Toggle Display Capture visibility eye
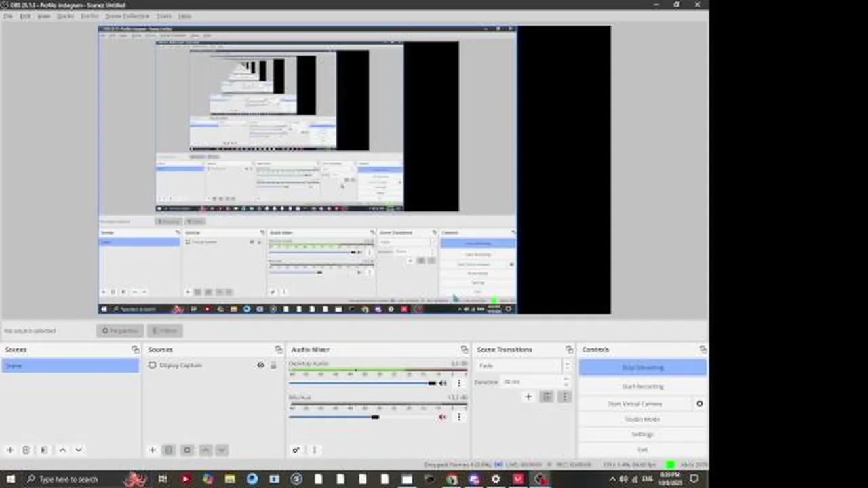This screenshot has height=488, width=868. pyautogui.click(x=260, y=365)
